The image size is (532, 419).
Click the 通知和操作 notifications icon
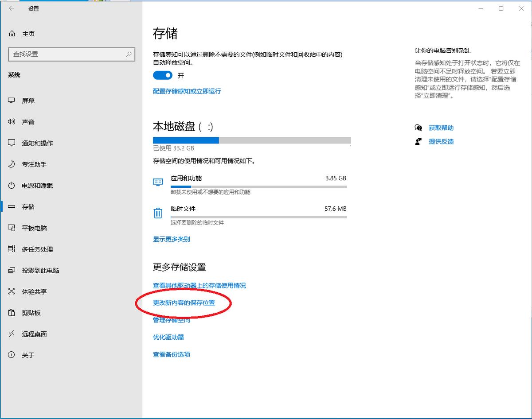12,143
